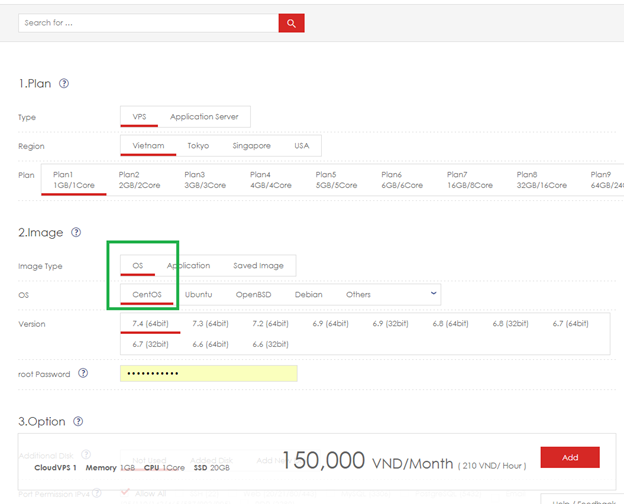Open the help icon next to root Password
This screenshot has width=624, height=504.
[83, 373]
